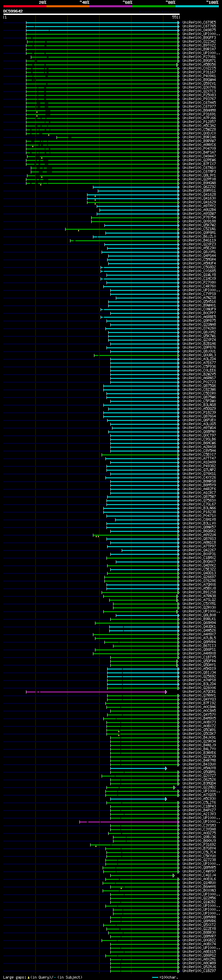Open hit UniRef100_P27081

tap(199, 57)
